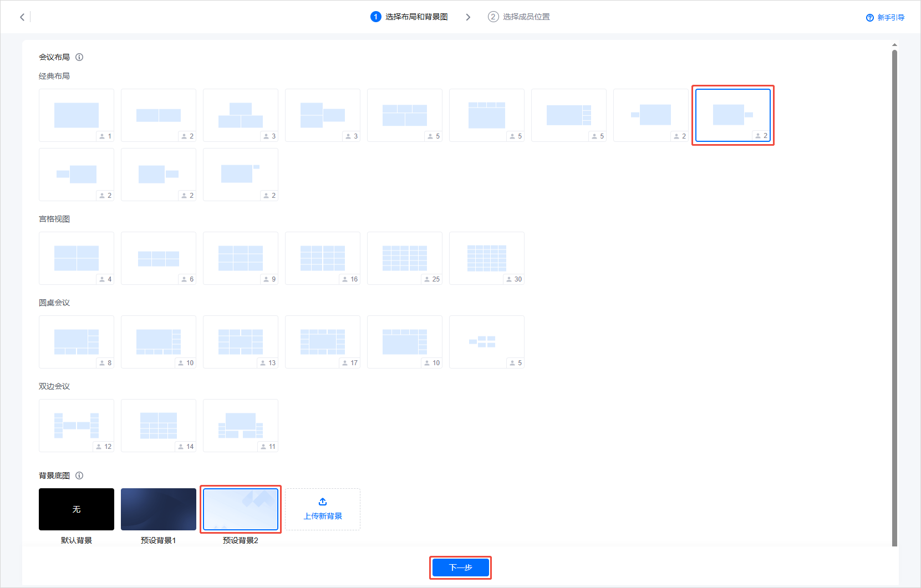This screenshot has height=588, width=921.
Task: Select the first 10-person round table layout
Action: [159, 342]
